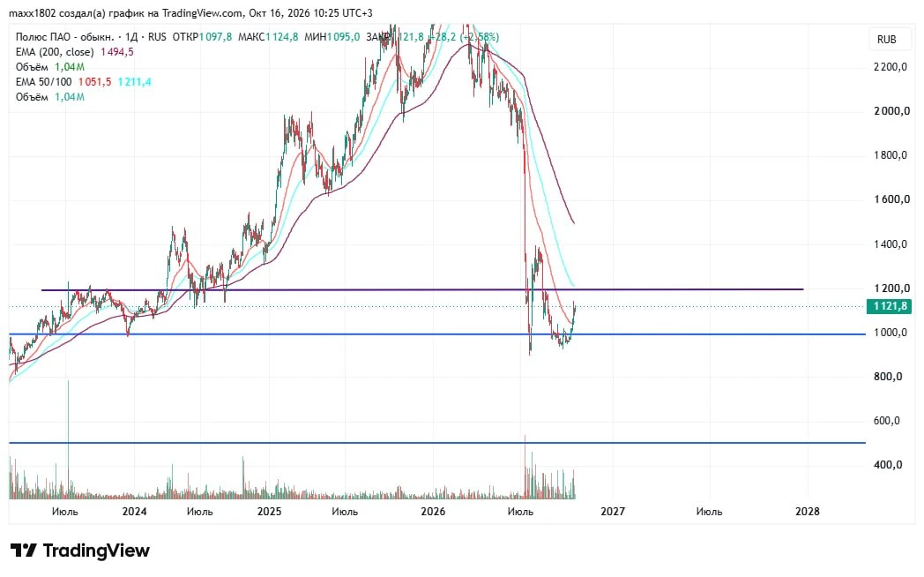
Task: Click the 2027 time axis label
Action: (x=613, y=512)
